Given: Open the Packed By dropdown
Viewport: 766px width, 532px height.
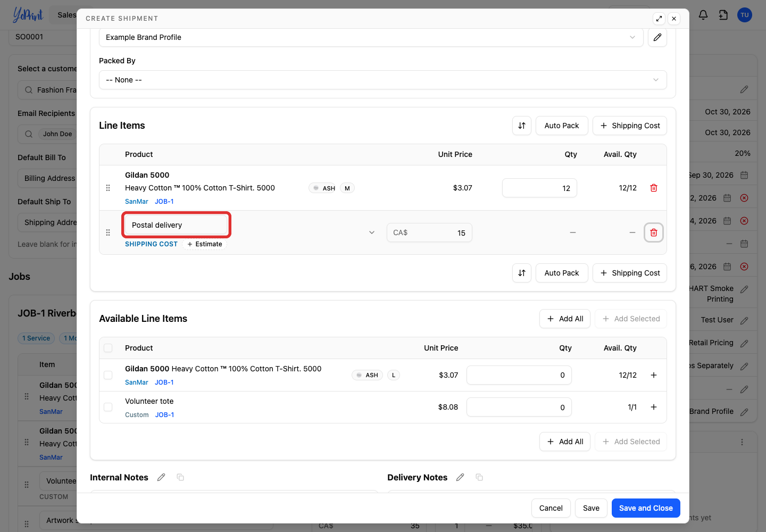Looking at the screenshot, I should coord(383,80).
